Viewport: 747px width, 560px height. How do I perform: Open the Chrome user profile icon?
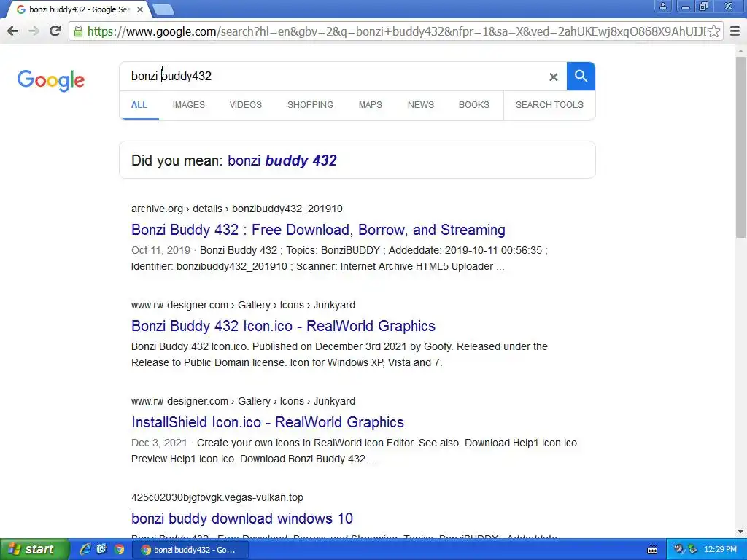[x=662, y=6]
